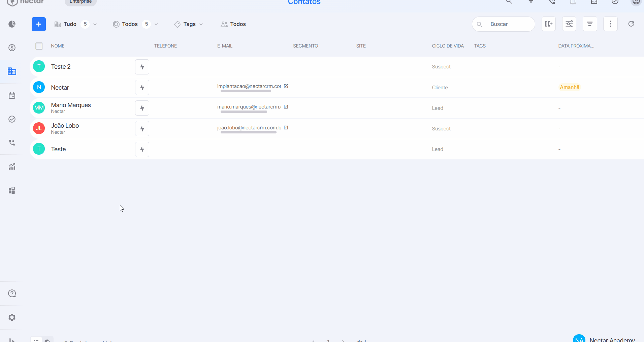This screenshot has width=644, height=342.
Task: Open the Mario Marques contact
Action: pyautogui.click(x=71, y=105)
